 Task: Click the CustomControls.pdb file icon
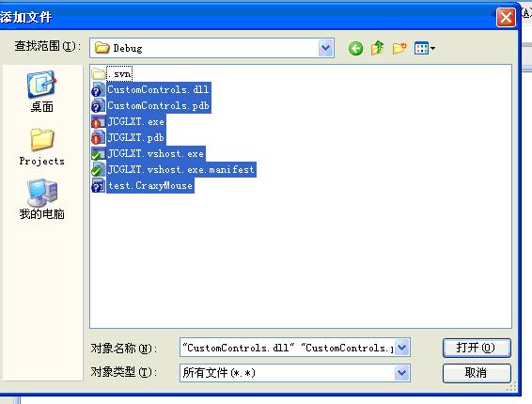pyautogui.click(x=99, y=105)
